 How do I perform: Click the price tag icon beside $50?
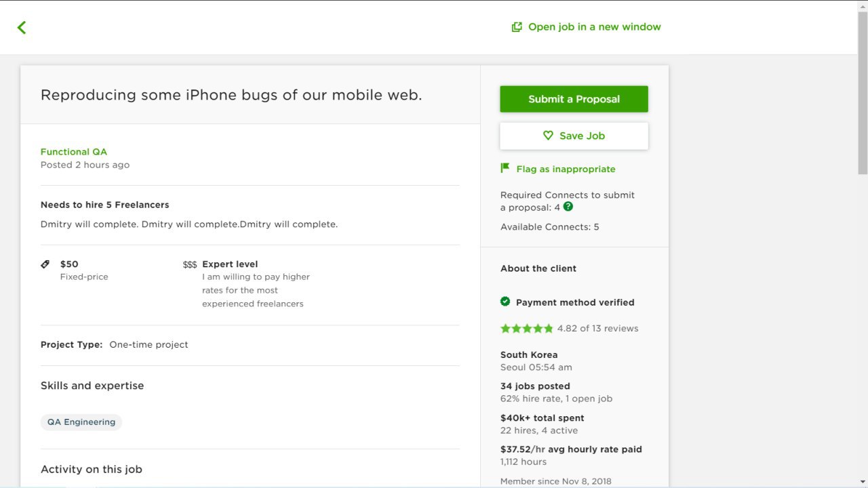[45, 264]
